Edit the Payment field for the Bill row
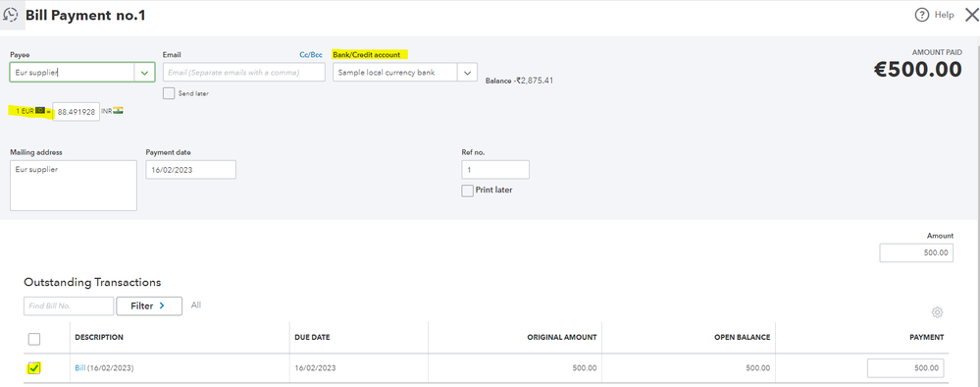980x387 pixels. (905, 368)
